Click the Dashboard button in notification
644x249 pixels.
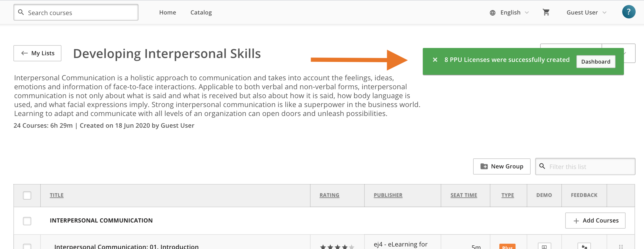click(x=596, y=62)
